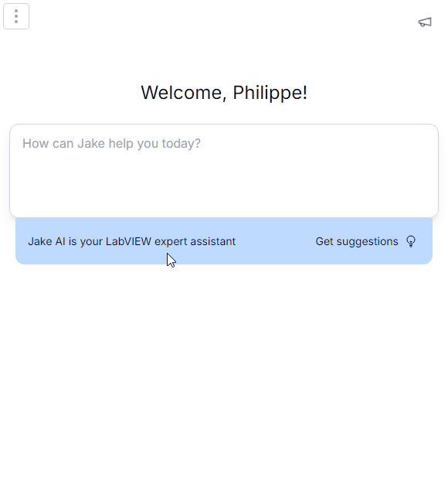The height and width of the screenshot is (491, 448).
Task: Tap the lightbulb beside Get suggestions
Action: click(x=411, y=241)
